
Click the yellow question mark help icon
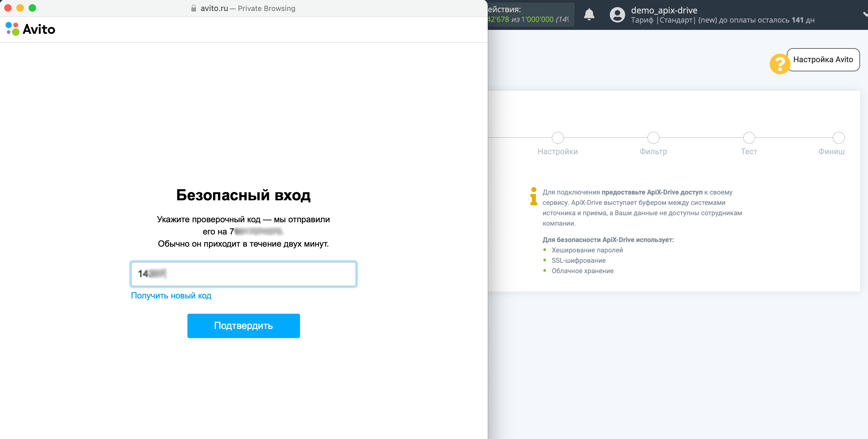(779, 64)
